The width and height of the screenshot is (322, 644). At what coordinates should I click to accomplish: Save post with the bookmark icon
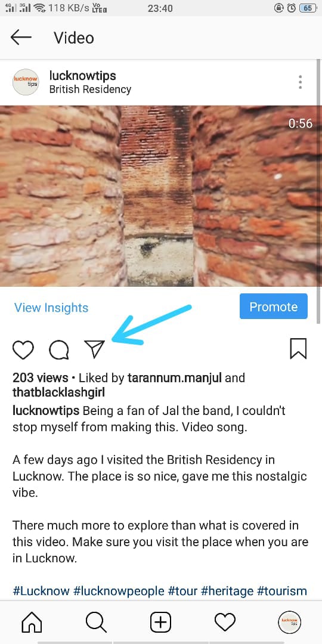pyautogui.click(x=298, y=349)
